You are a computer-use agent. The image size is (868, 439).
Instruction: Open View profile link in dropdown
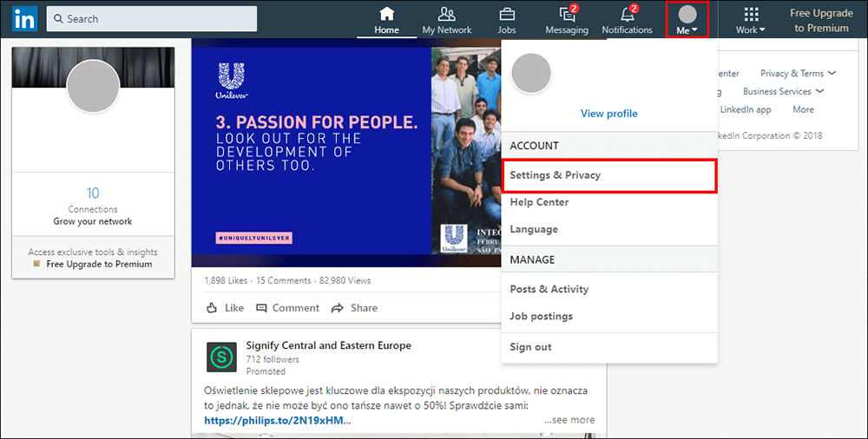click(x=609, y=114)
